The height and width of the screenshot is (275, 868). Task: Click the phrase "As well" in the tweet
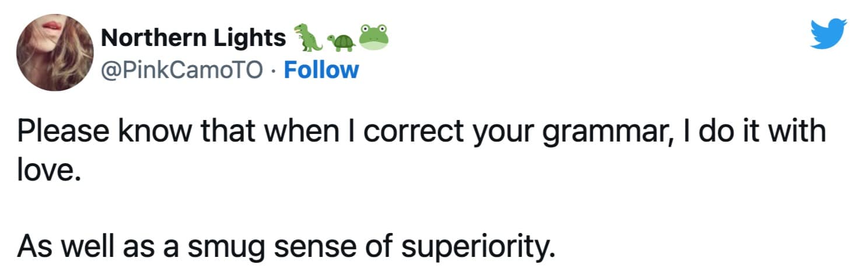[61, 249]
